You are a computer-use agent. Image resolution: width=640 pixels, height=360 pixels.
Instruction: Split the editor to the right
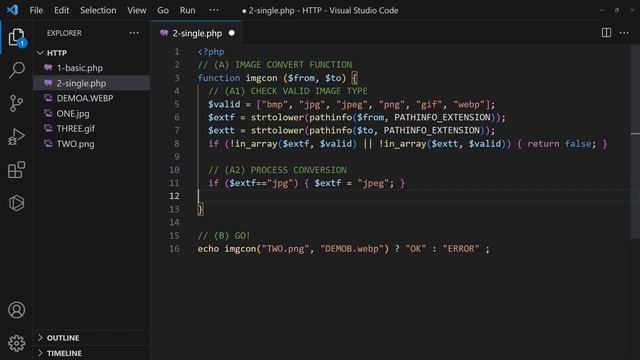[x=606, y=33]
